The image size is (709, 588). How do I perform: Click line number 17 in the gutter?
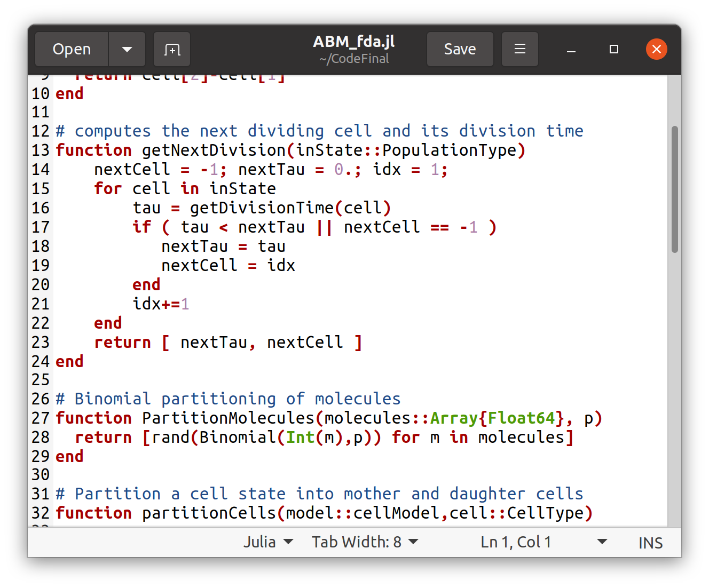[x=41, y=227]
